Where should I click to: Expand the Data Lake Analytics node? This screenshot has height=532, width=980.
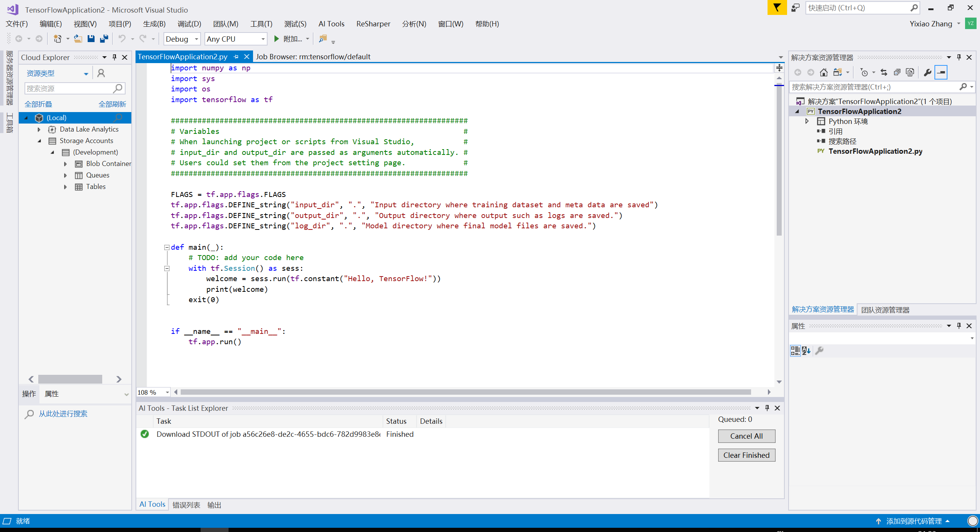[x=39, y=130]
